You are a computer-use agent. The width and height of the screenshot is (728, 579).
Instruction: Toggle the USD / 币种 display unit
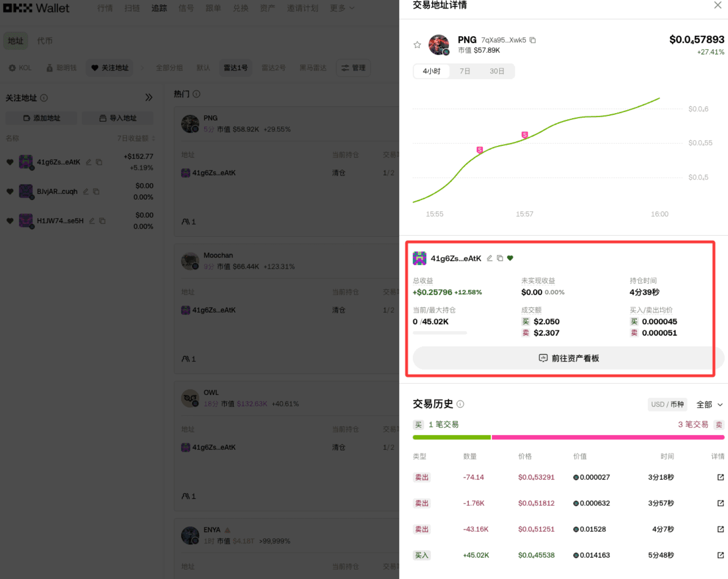coord(667,404)
